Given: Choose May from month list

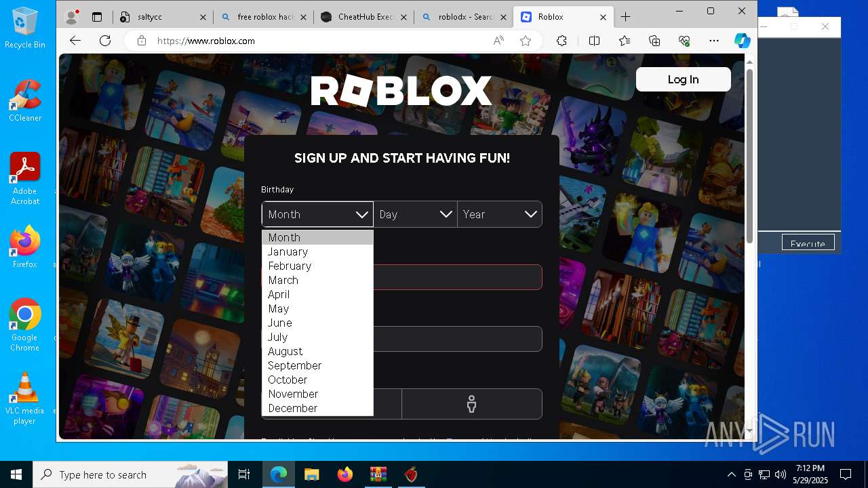Looking at the screenshot, I should (317, 308).
